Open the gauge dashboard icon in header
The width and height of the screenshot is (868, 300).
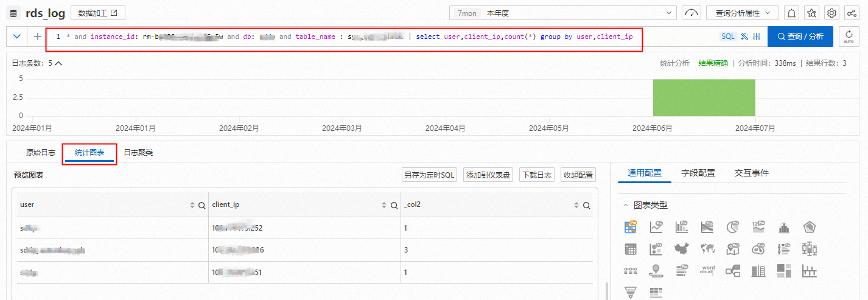tap(691, 13)
